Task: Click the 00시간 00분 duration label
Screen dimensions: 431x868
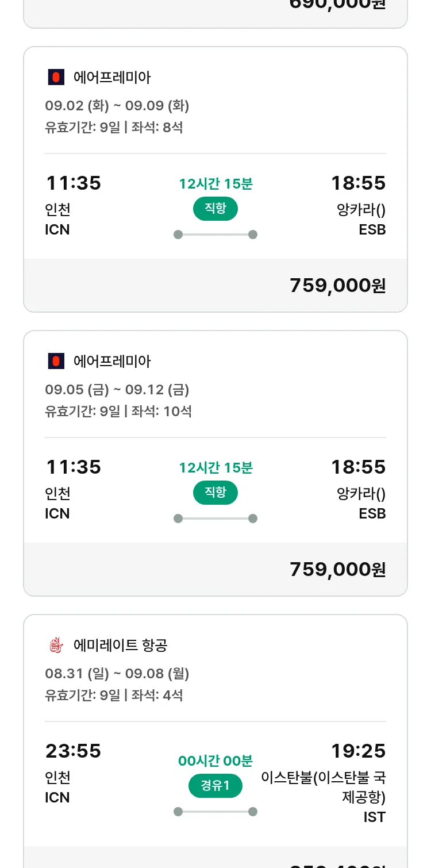Action: (215, 761)
